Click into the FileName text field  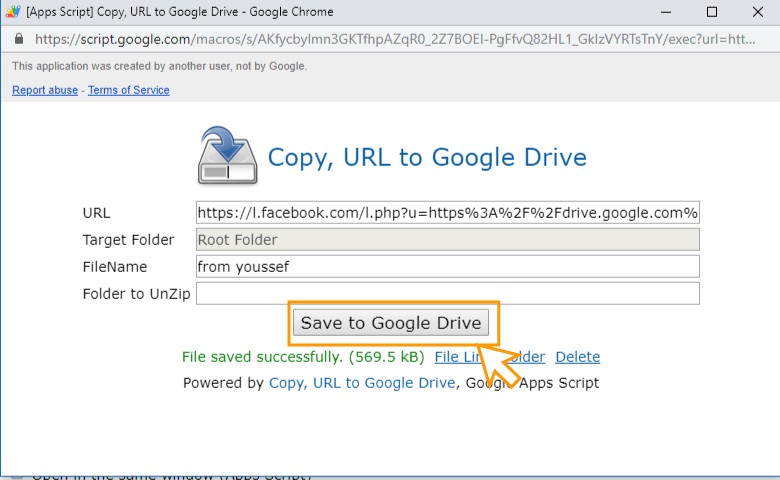(447, 267)
